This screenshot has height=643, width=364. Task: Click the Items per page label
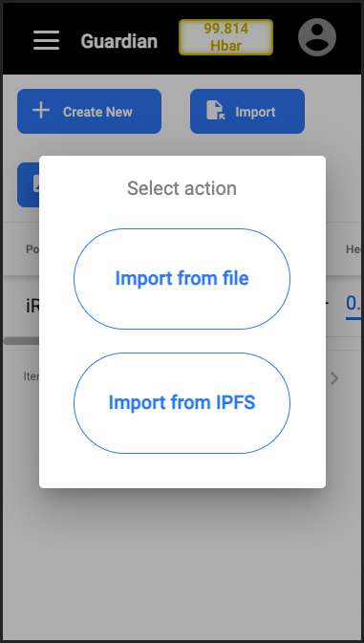click(32, 376)
